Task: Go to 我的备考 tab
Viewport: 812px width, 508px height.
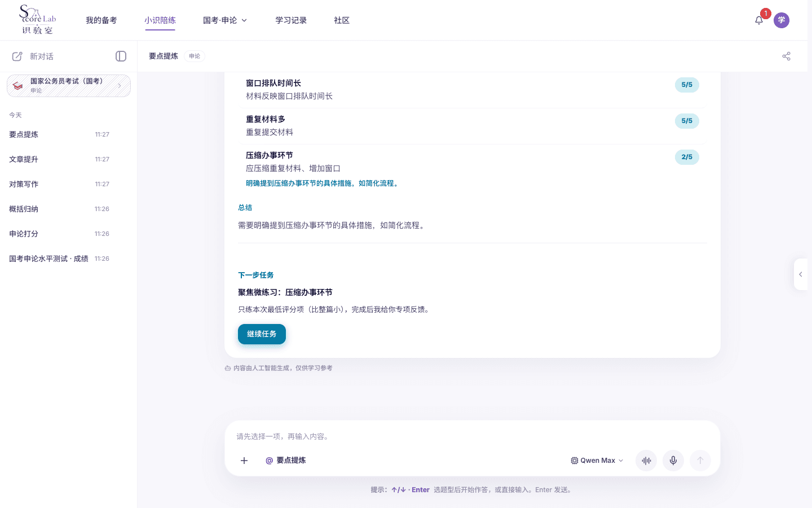Action: coord(101,20)
